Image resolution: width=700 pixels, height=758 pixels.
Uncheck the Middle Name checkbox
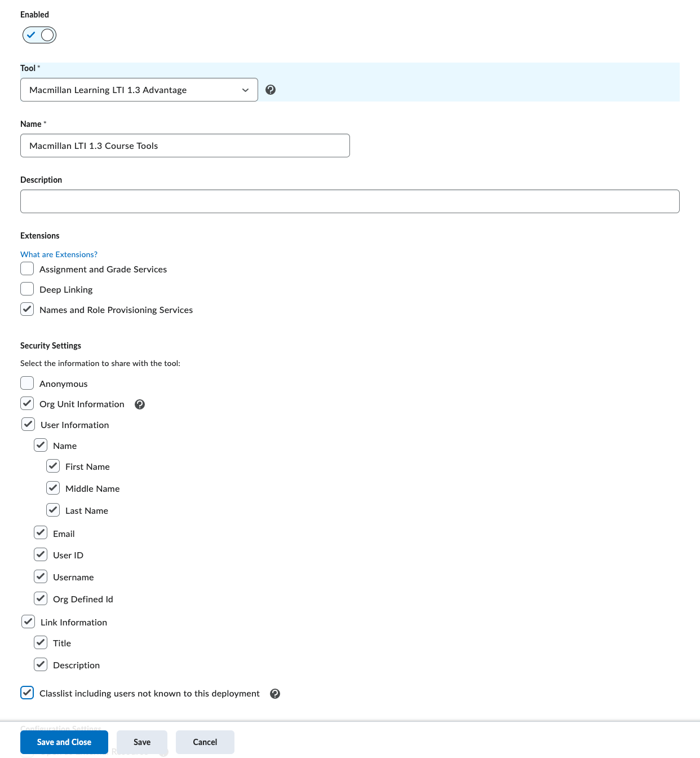[x=53, y=488]
